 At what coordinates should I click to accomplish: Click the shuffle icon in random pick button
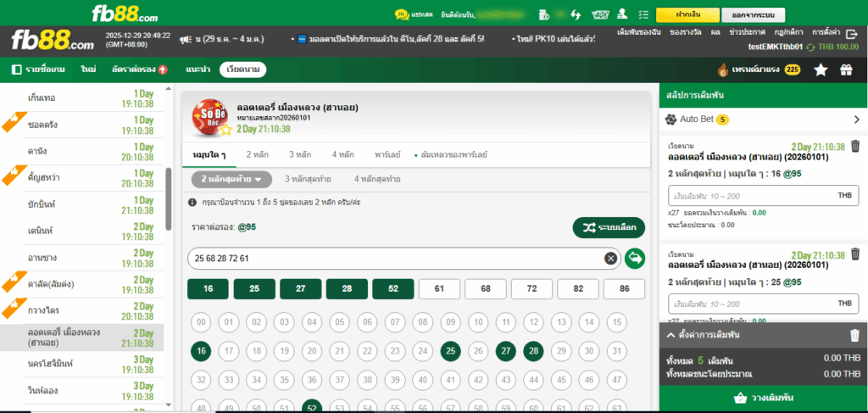tap(589, 227)
